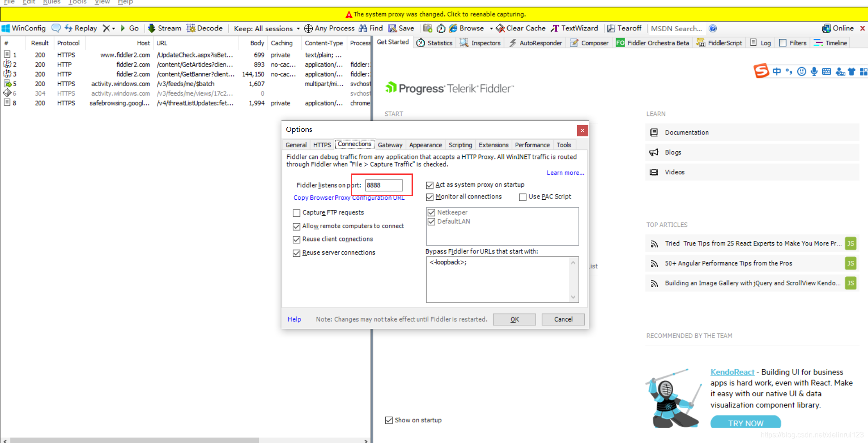Image resolution: width=868 pixels, height=443 pixels.
Task: Open the Videos link
Action: 752,173
